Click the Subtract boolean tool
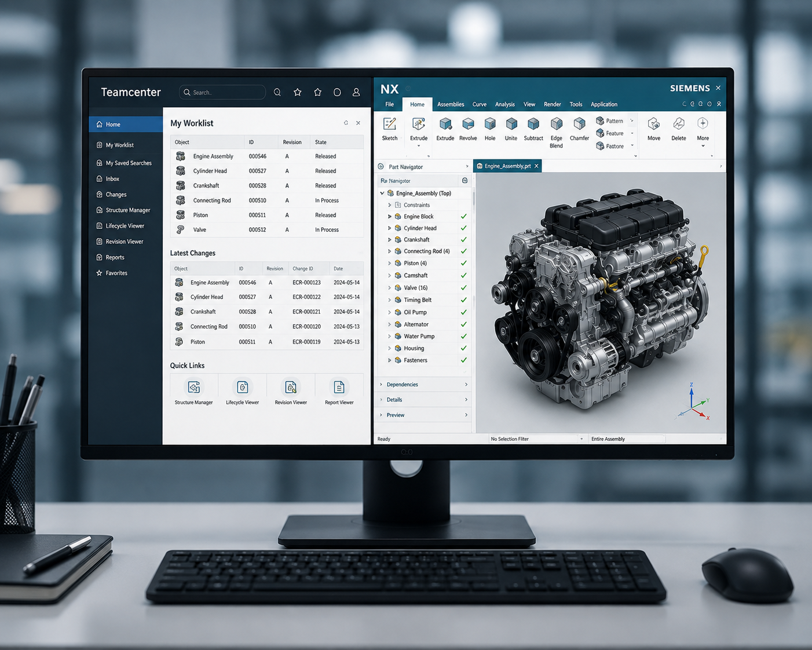812x650 pixels. click(533, 129)
